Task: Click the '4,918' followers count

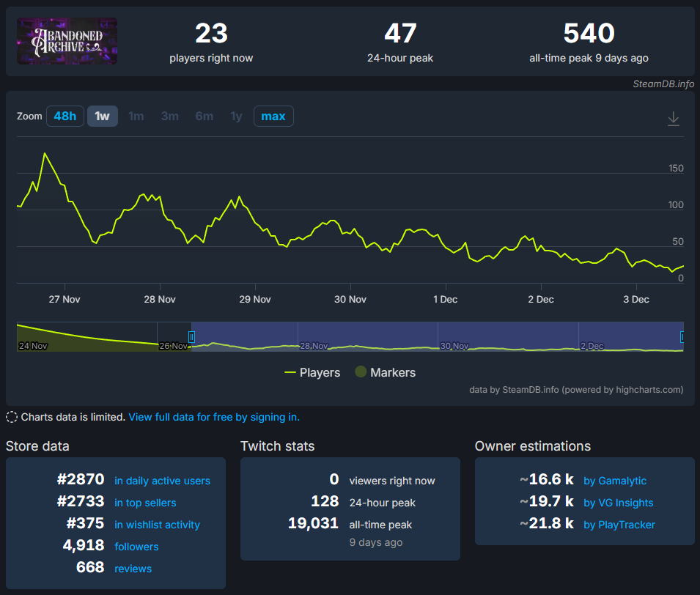Action: 84,544
